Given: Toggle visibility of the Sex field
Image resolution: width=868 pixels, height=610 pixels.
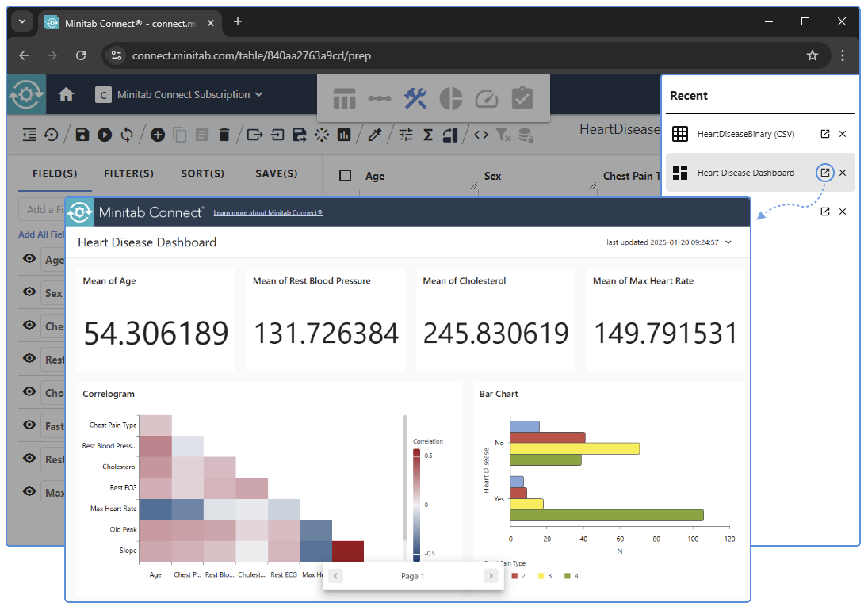Looking at the screenshot, I should coord(29,292).
